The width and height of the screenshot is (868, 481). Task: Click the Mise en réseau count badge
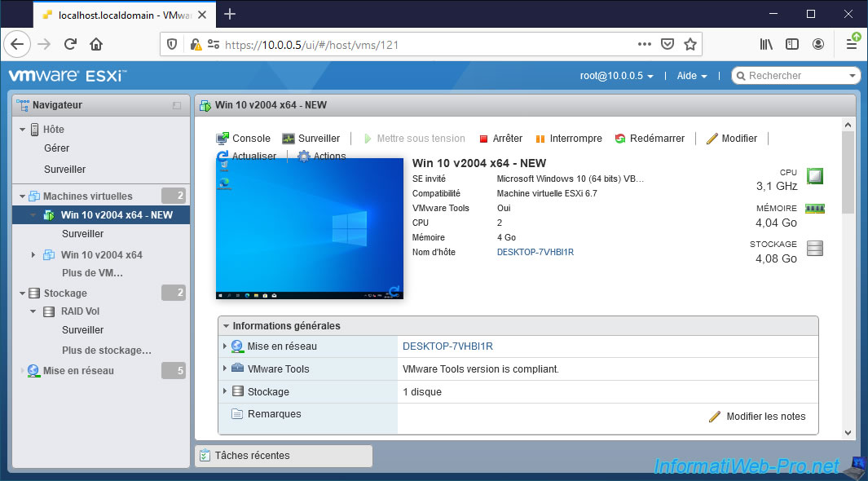tap(174, 370)
